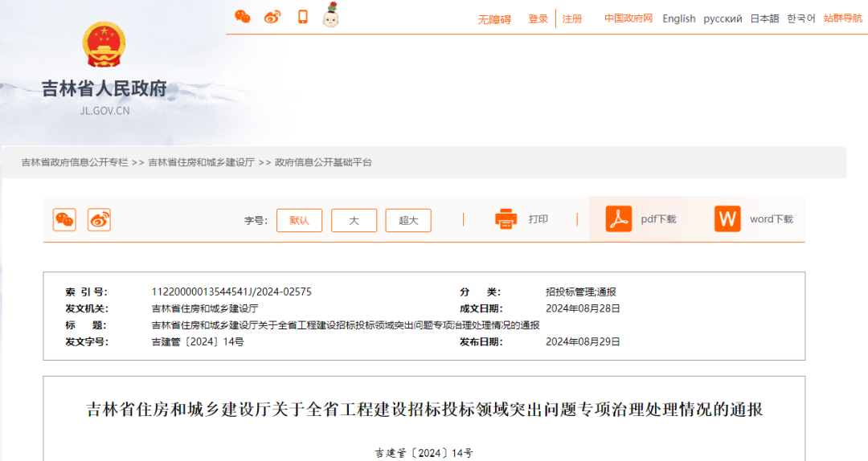Download the PDF via the pdf icon
This screenshot has height=461, width=868.
pyautogui.click(x=618, y=219)
